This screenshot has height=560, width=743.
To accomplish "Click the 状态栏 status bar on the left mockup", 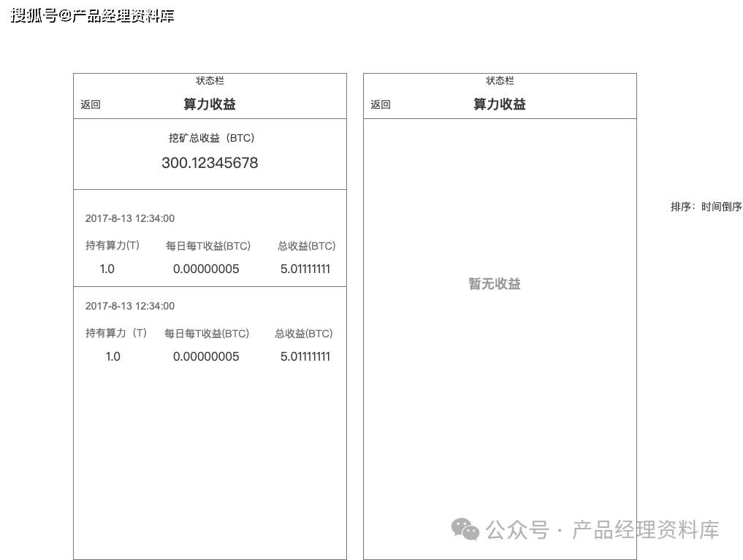I will click(210, 80).
